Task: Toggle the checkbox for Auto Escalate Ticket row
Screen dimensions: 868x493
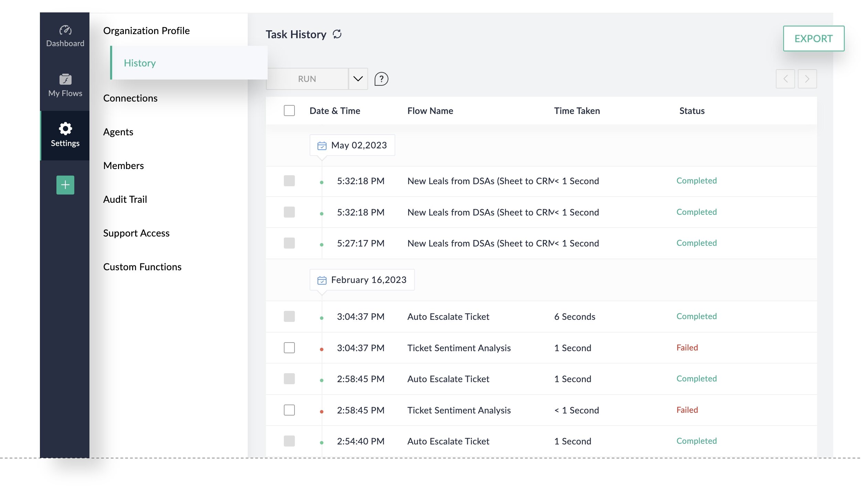Action: [289, 316]
